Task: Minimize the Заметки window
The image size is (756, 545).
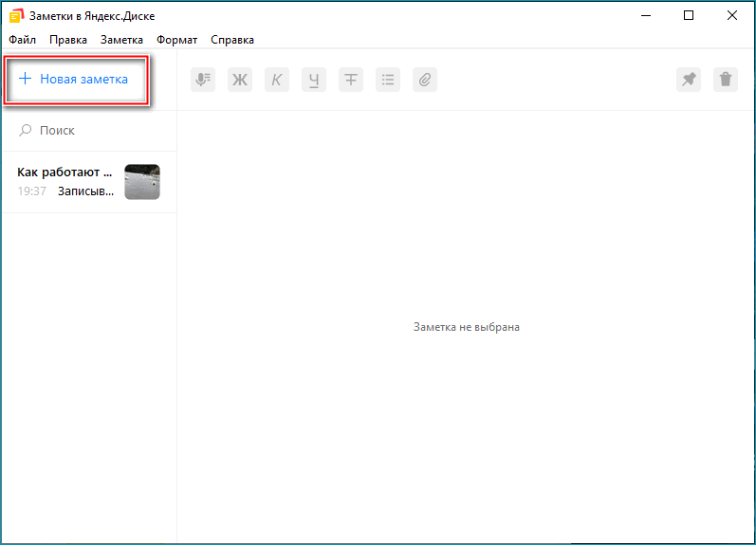Action: point(645,15)
